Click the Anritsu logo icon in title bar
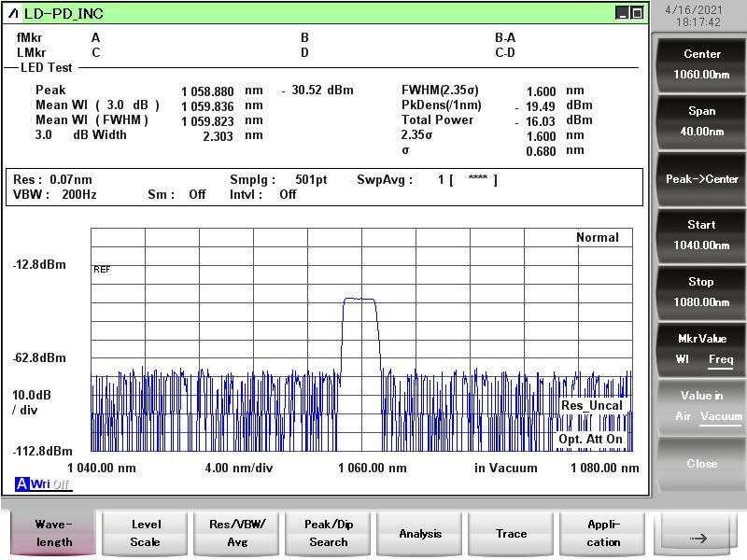Viewport: 747px width, 560px height. click(13, 14)
